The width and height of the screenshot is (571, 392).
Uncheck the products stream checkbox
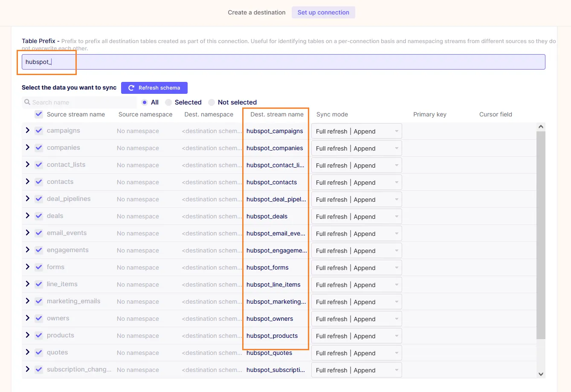click(39, 335)
